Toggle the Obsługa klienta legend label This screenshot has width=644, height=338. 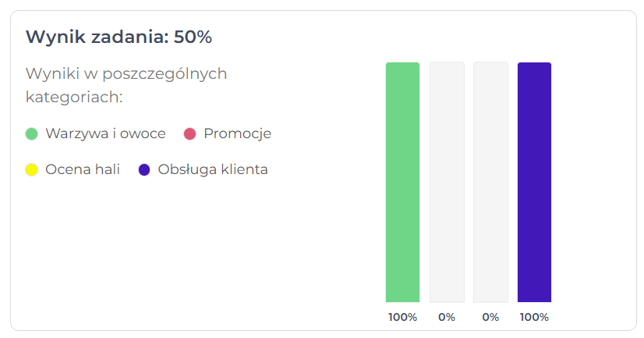pyautogui.click(x=212, y=169)
